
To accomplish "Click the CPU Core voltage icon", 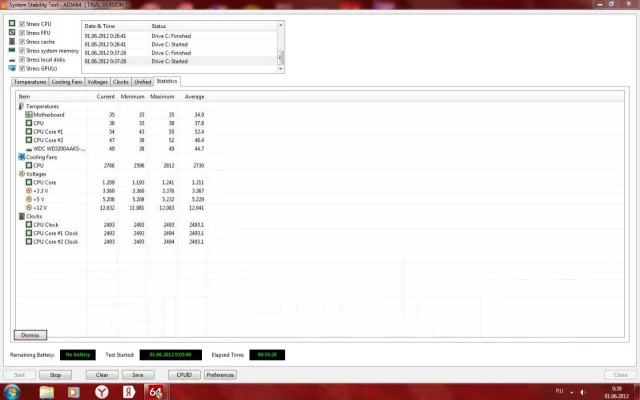I will coord(29,182).
